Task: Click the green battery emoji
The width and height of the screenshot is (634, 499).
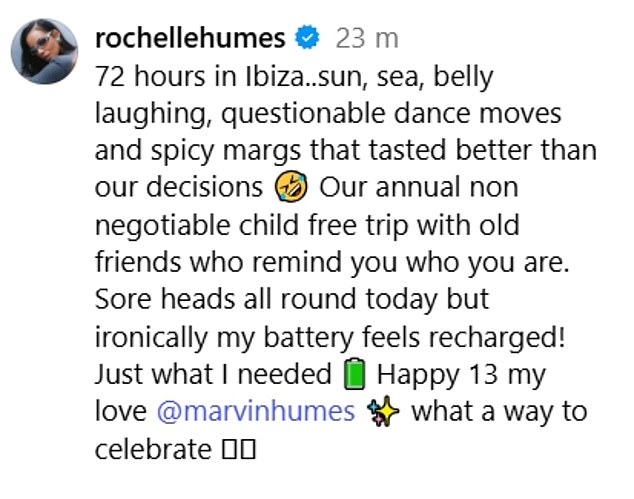Action: [x=356, y=375]
